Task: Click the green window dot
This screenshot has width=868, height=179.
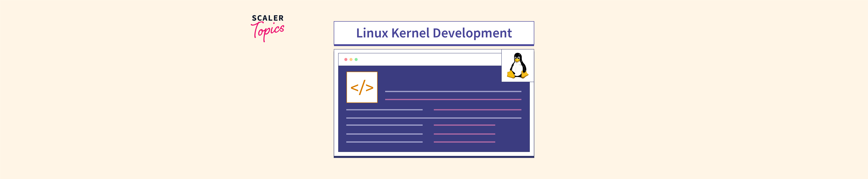Action: click(x=356, y=59)
